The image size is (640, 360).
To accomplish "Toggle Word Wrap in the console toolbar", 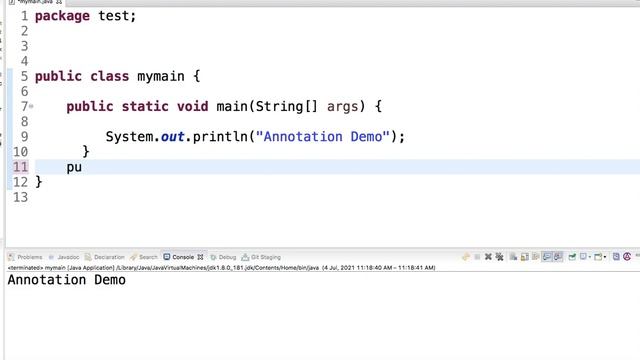I will 536,257.
